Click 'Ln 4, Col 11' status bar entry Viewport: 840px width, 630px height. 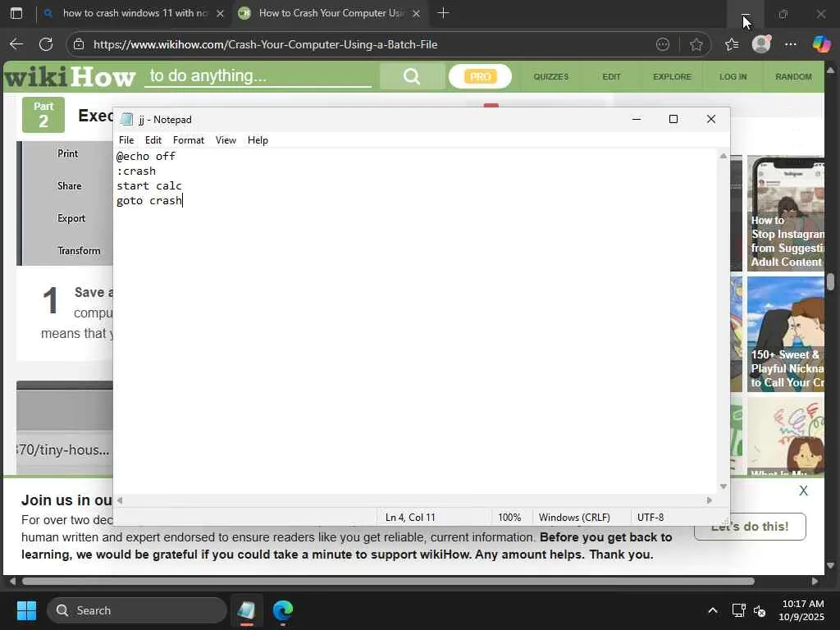410,517
